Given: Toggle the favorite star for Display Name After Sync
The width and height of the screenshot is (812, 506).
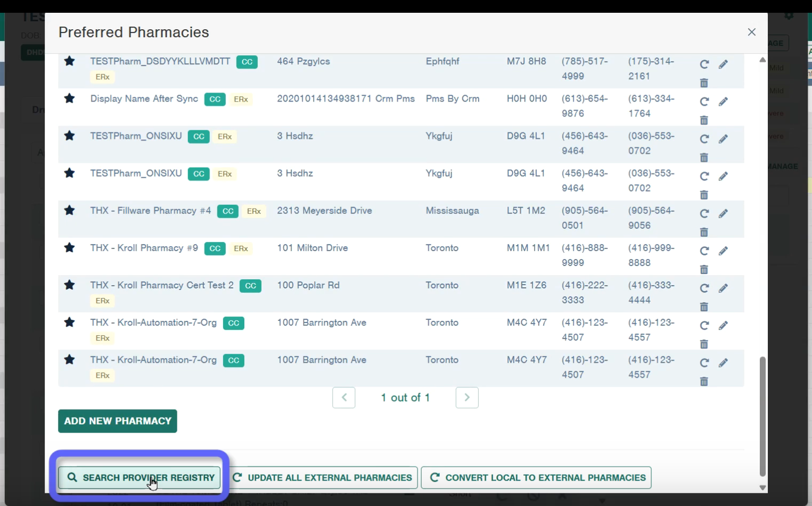Looking at the screenshot, I should point(69,98).
